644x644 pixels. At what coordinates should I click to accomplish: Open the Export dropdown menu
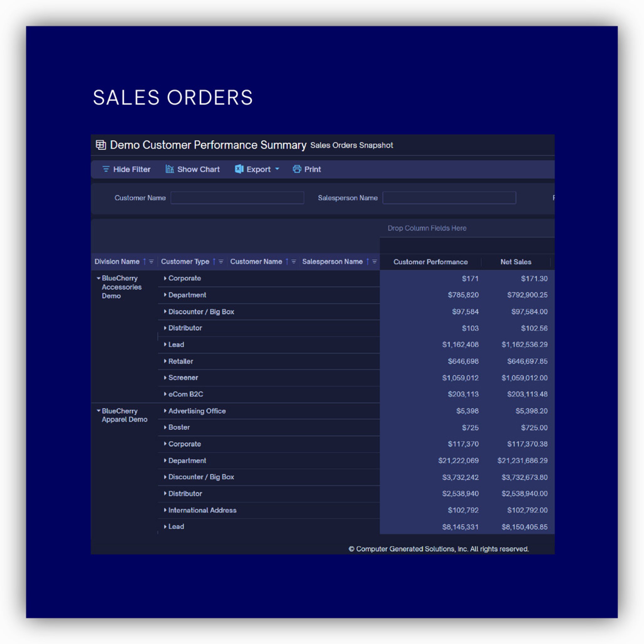click(257, 169)
